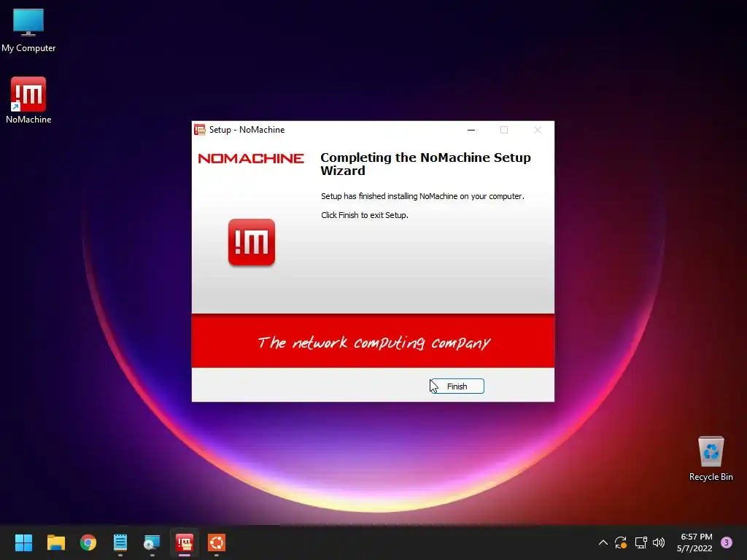Minimize the Setup - NoMachine window
747x560 pixels.
click(471, 130)
